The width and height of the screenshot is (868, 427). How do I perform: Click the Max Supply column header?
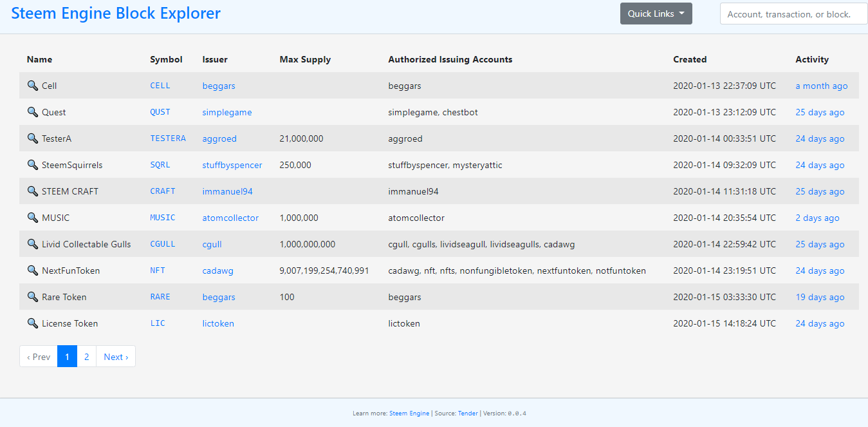pos(305,59)
